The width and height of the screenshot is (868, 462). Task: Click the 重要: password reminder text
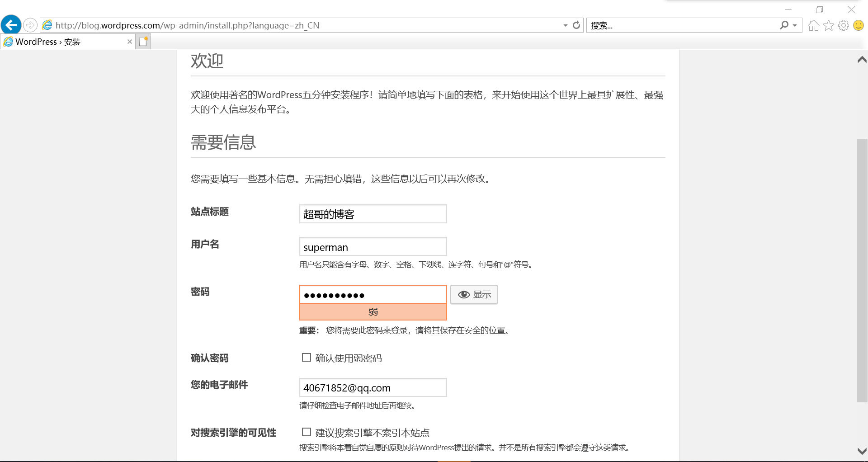pos(405,330)
